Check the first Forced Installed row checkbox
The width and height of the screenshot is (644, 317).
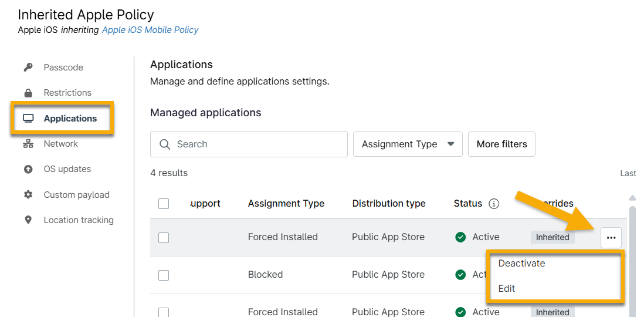(164, 238)
